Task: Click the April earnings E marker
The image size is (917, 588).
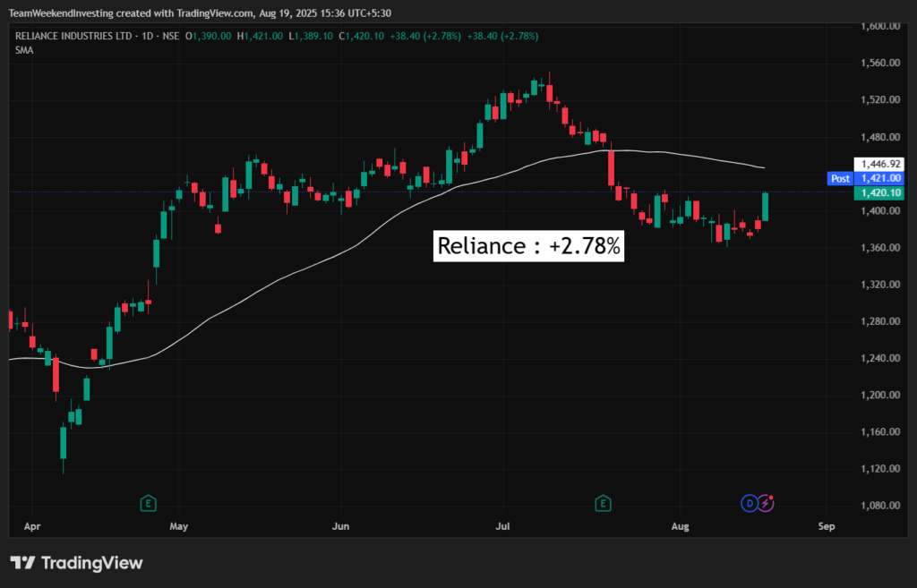Action: pos(148,503)
